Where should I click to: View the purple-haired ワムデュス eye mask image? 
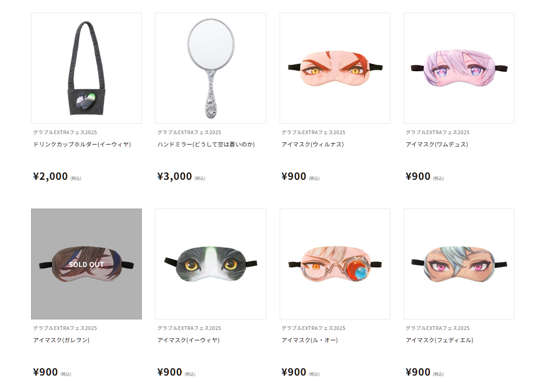(x=459, y=68)
